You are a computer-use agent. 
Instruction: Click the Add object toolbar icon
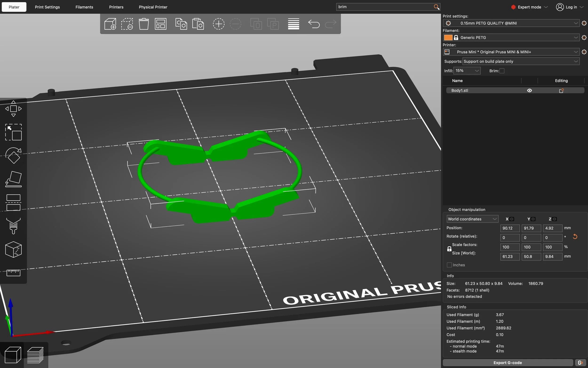click(110, 24)
